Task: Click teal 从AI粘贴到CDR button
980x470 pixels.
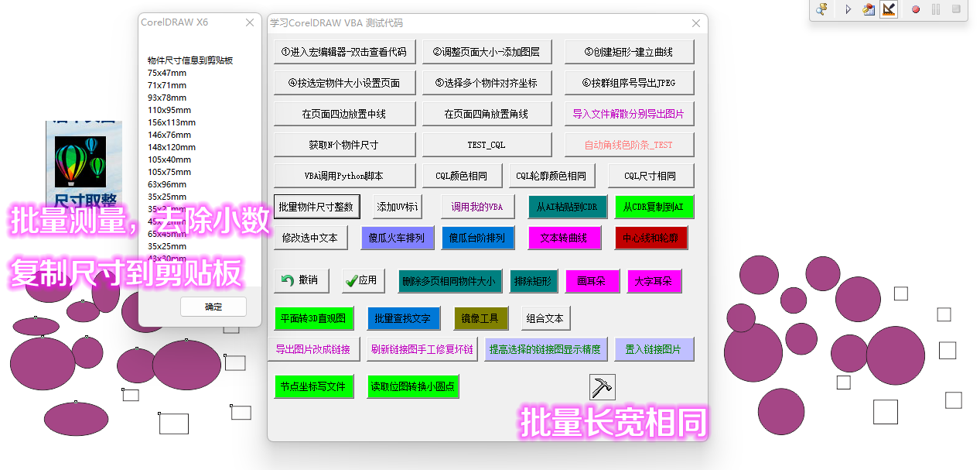Action: [568, 207]
